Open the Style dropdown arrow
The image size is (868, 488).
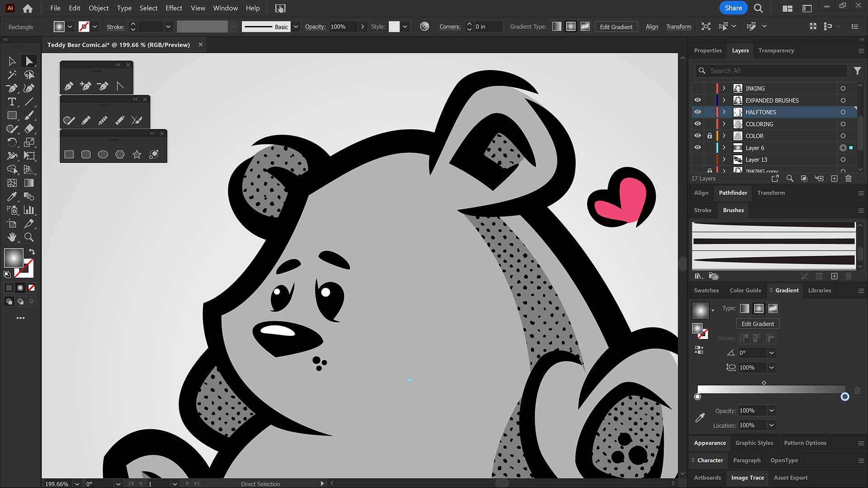(405, 27)
